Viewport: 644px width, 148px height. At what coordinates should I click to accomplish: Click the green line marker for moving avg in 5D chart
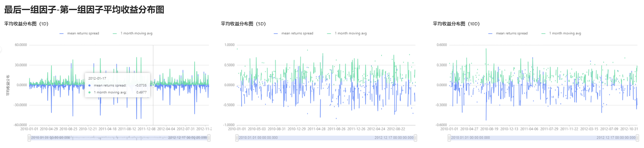[329, 34]
